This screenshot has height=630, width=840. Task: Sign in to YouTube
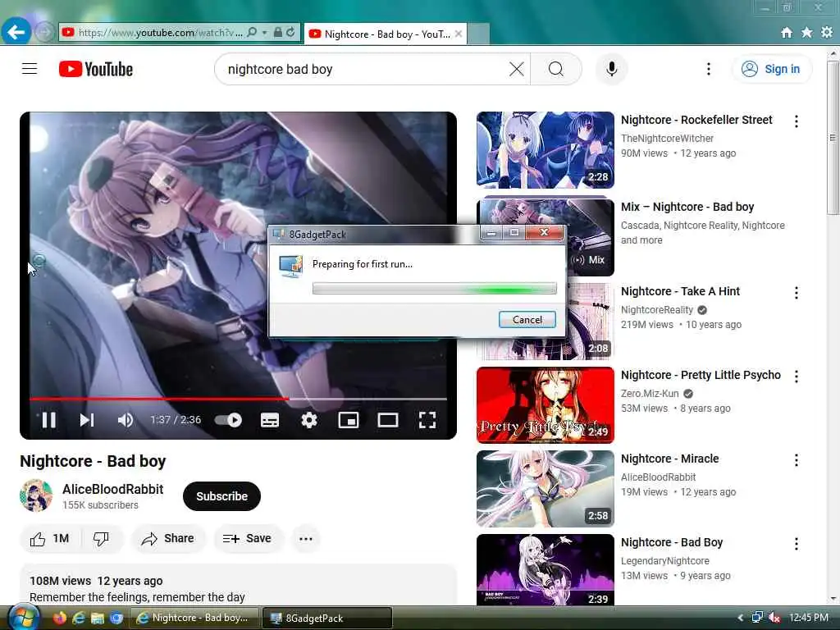point(771,69)
